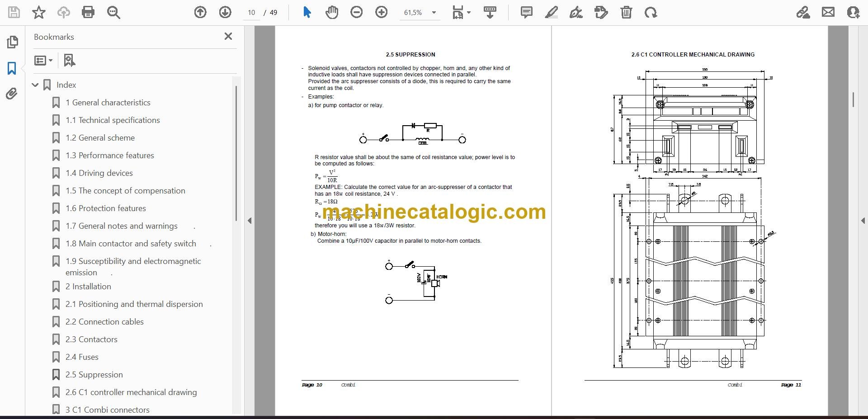Edit the current page number field
The height and width of the screenshot is (419, 868).
pyautogui.click(x=251, y=13)
